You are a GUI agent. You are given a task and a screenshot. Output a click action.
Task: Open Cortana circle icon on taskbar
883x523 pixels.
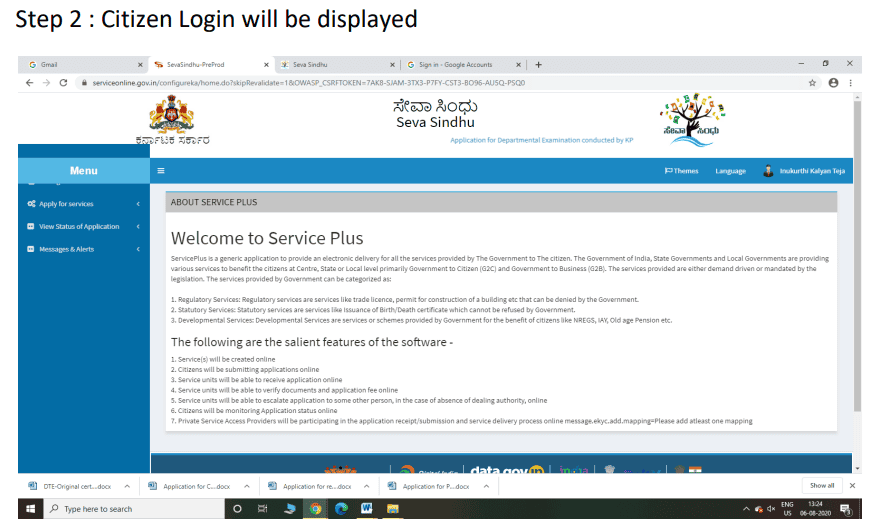[x=237, y=509]
